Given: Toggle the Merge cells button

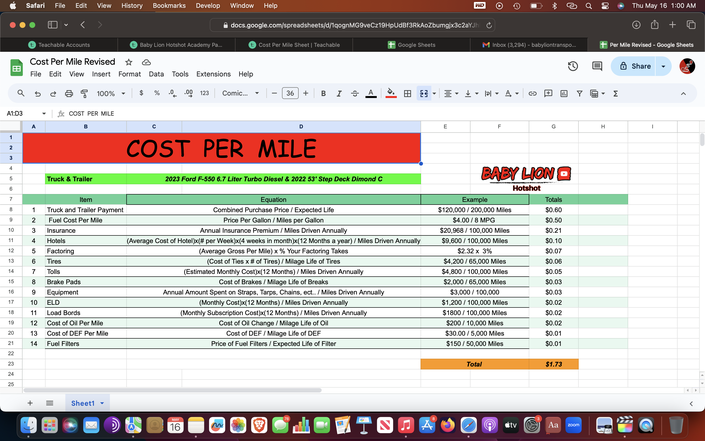Looking at the screenshot, I should [x=424, y=93].
